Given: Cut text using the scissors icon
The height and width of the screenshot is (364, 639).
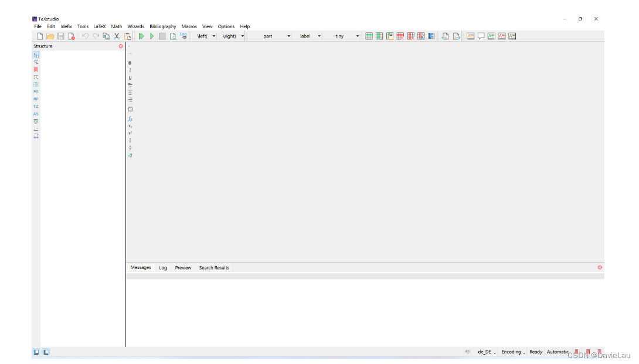Looking at the screenshot, I should click(x=117, y=36).
